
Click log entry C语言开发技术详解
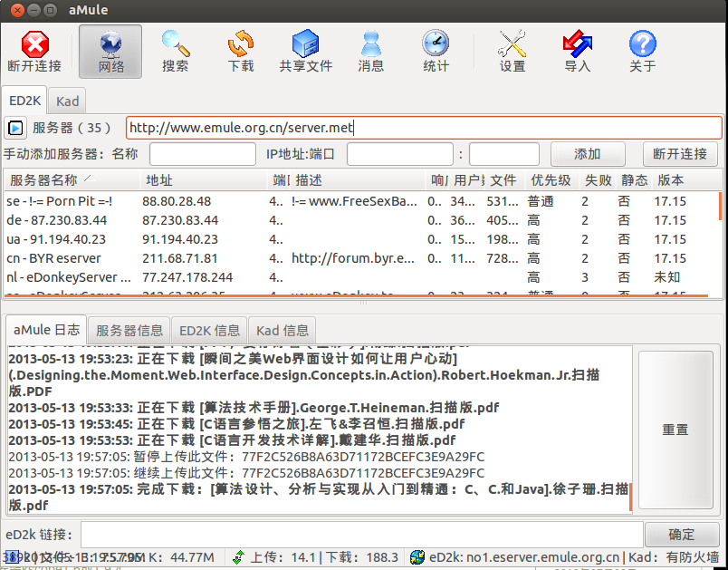[x=232, y=440]
